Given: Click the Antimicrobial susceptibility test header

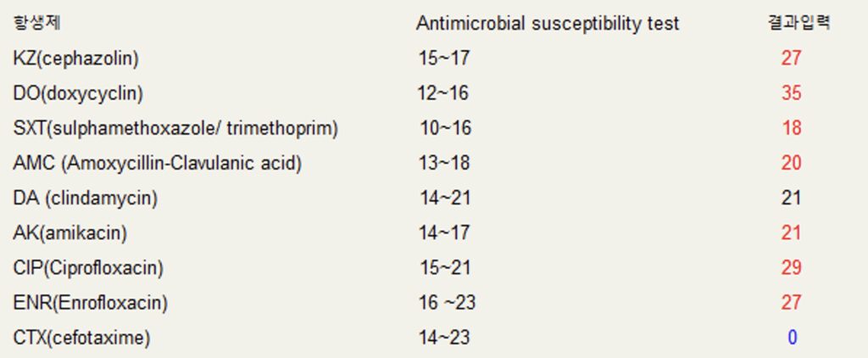Looking at the screenshot, I should (x=548, y=24).
